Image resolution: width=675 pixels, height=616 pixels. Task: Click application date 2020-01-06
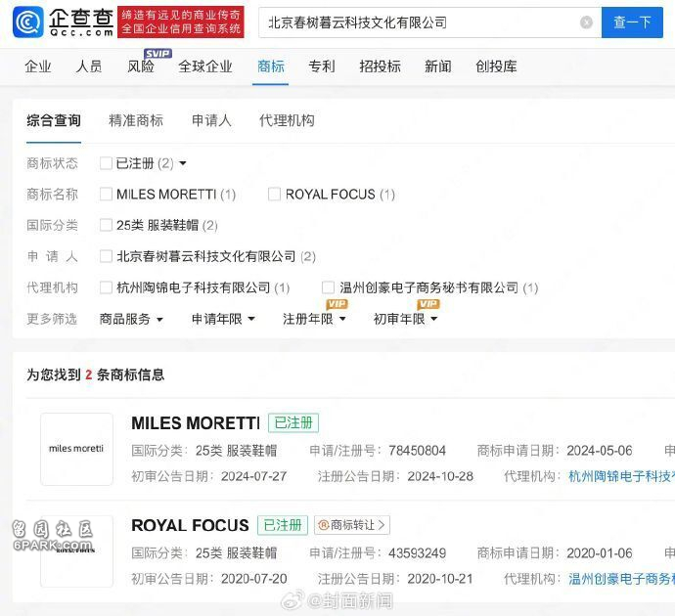[600, 553]
